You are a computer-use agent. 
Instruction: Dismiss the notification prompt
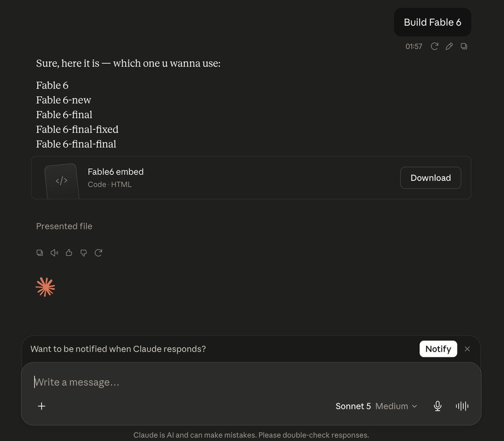[467, 349]
